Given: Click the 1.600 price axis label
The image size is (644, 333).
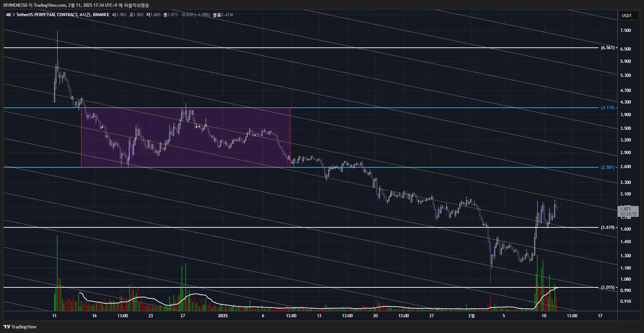Looking at the screenshot, I should tap(625, 229).
